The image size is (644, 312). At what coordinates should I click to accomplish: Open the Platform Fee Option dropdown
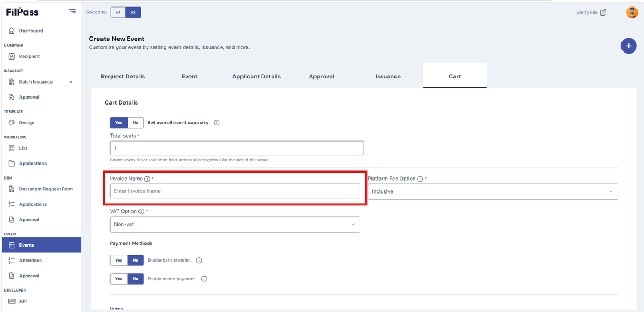(493, 191)
